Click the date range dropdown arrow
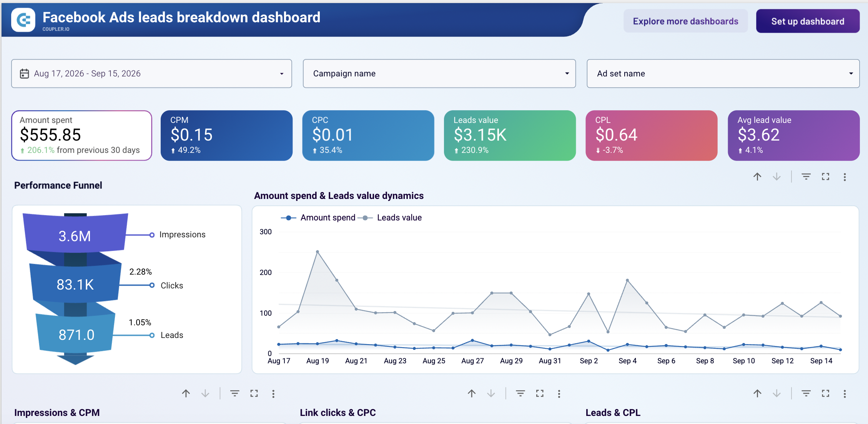 (x=282, y=74)
